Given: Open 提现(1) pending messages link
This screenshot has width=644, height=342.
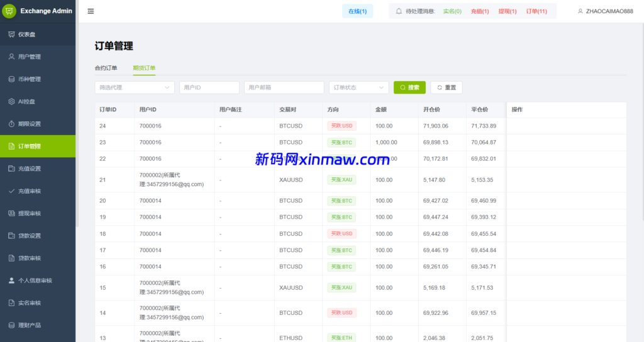Looking at the screenshot, I should pos(508,11).
